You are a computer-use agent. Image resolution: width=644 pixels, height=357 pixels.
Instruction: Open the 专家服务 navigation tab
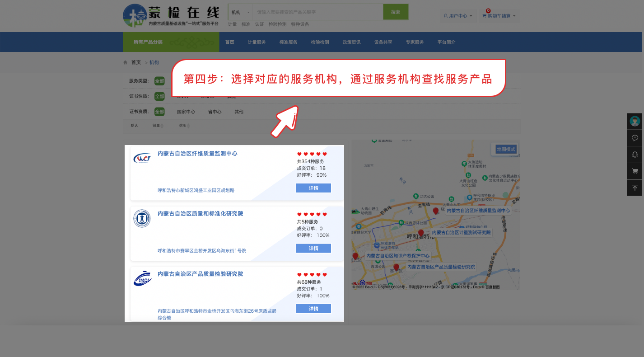tap(415, 42)
